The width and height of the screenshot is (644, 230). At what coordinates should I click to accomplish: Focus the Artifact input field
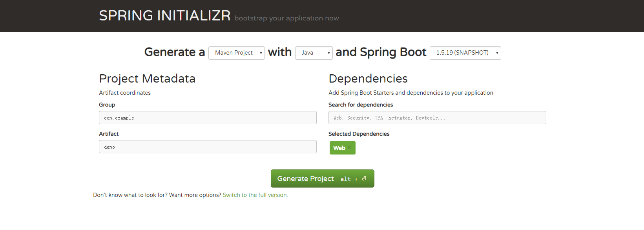click(x=208, y=147)
